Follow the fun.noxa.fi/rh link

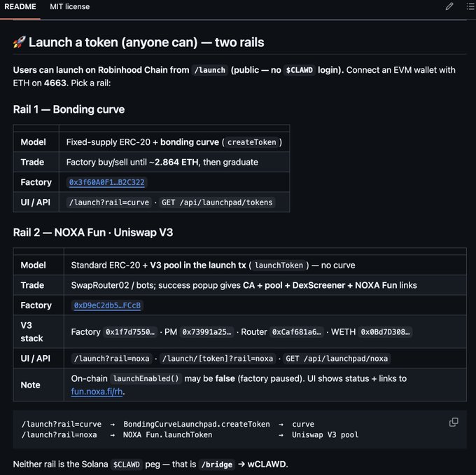click(x=97, y=392)
